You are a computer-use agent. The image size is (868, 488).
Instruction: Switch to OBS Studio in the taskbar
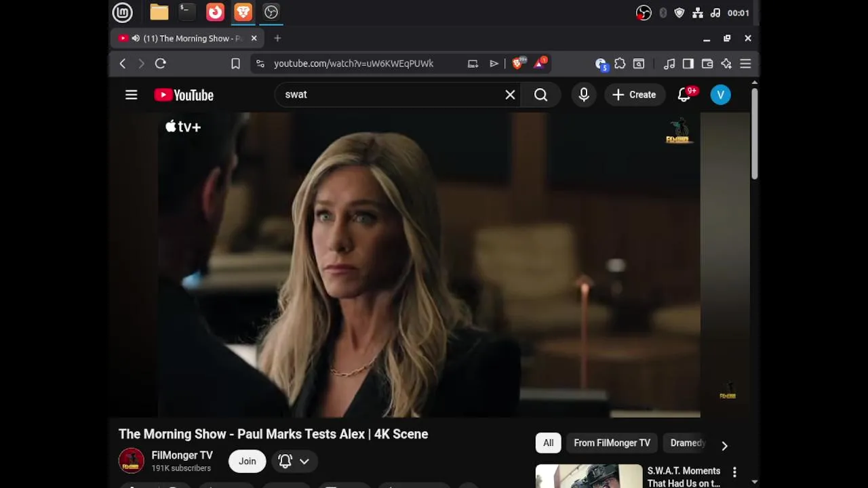click(271, 12)
